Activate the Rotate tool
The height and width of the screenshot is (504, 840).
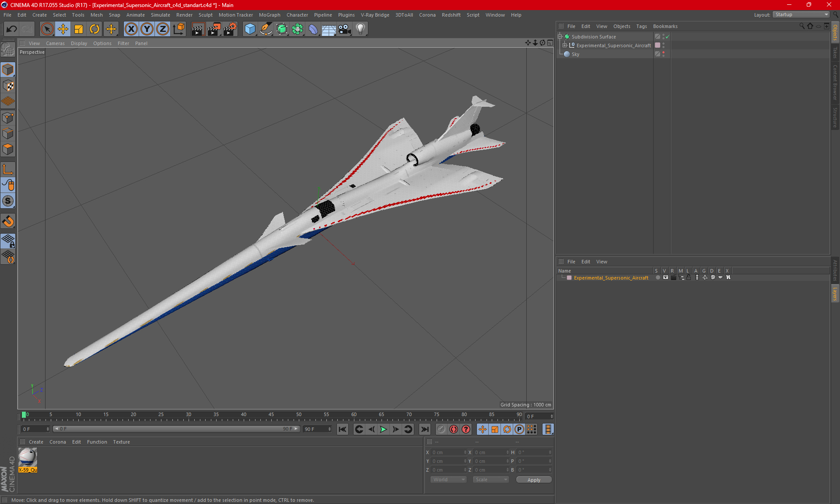tap(94, 29)
